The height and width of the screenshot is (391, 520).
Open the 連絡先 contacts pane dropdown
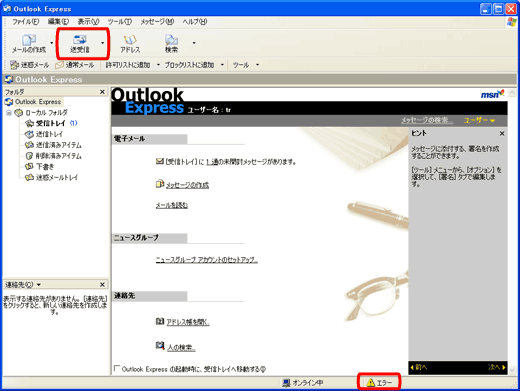coord(39,285)
